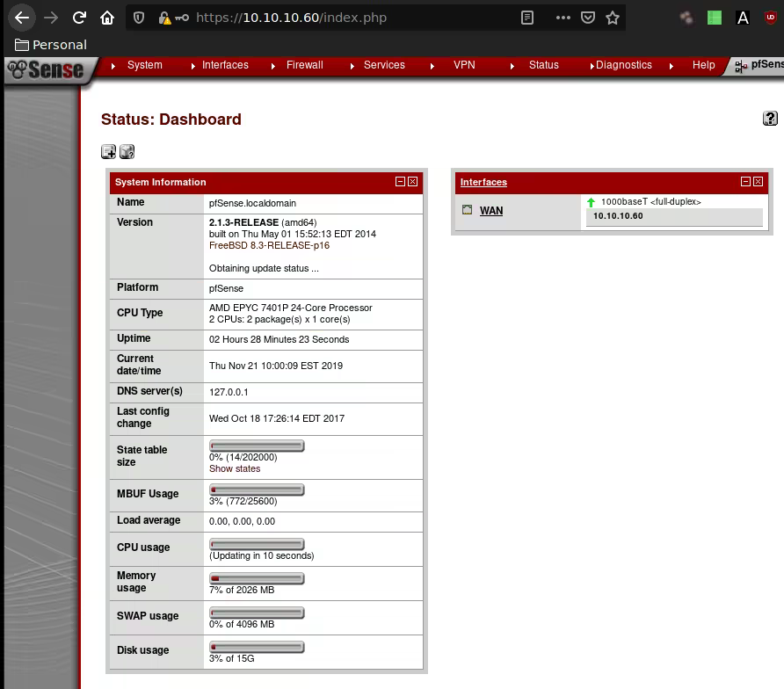Minimize the Interfaces widget

746,182
